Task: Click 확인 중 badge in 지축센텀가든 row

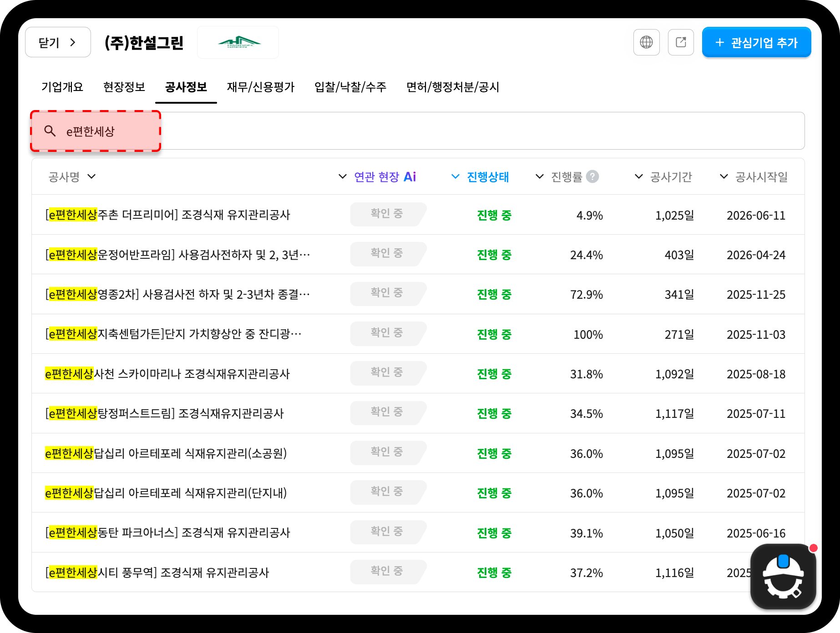Action: tap(388, 333)
